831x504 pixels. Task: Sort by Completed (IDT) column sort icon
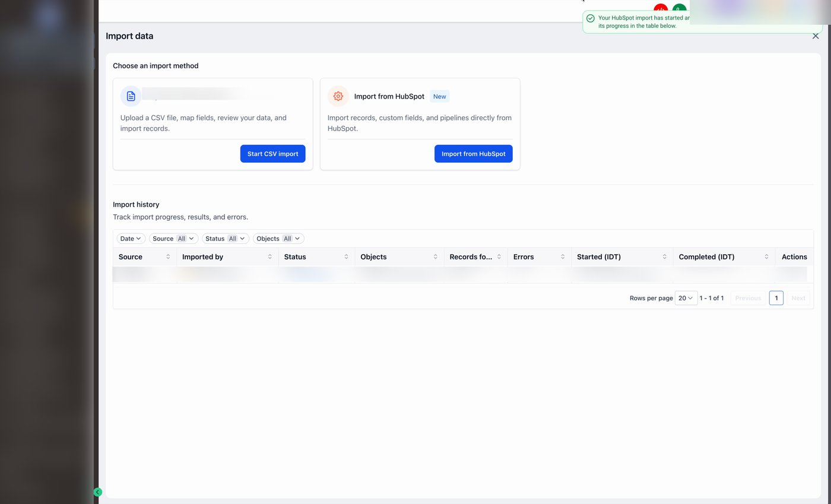(766, 257)
